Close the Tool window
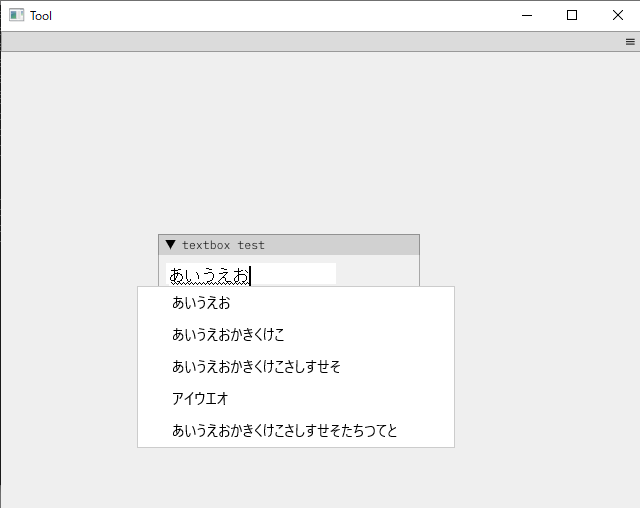The image size is (640, 508). coord(618,16)
